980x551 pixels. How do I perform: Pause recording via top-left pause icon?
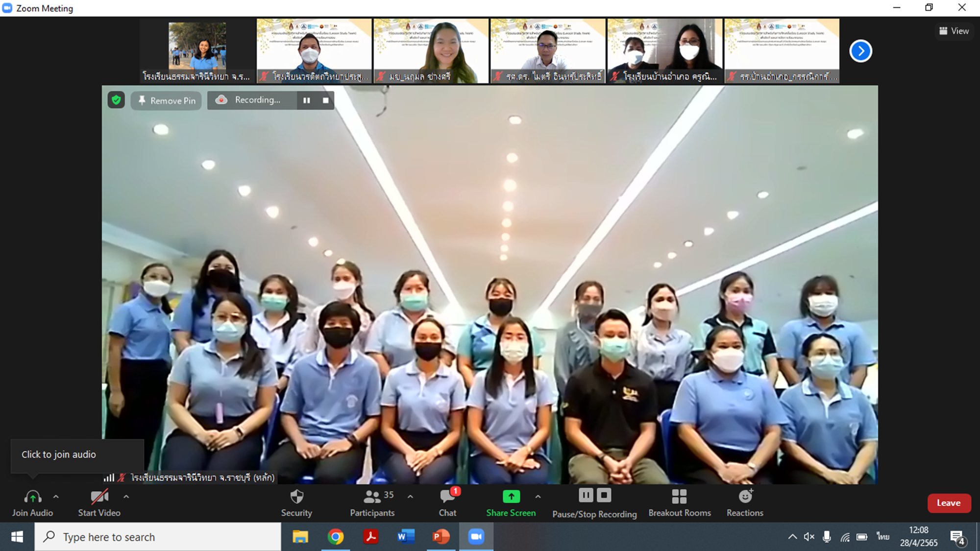[x=307, y=100]
